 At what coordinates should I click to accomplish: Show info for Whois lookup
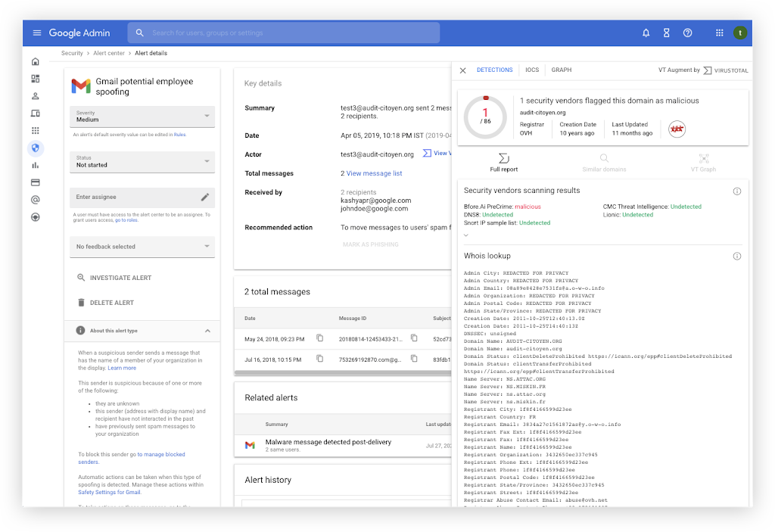pyautogui.click(x=736, y=256)
